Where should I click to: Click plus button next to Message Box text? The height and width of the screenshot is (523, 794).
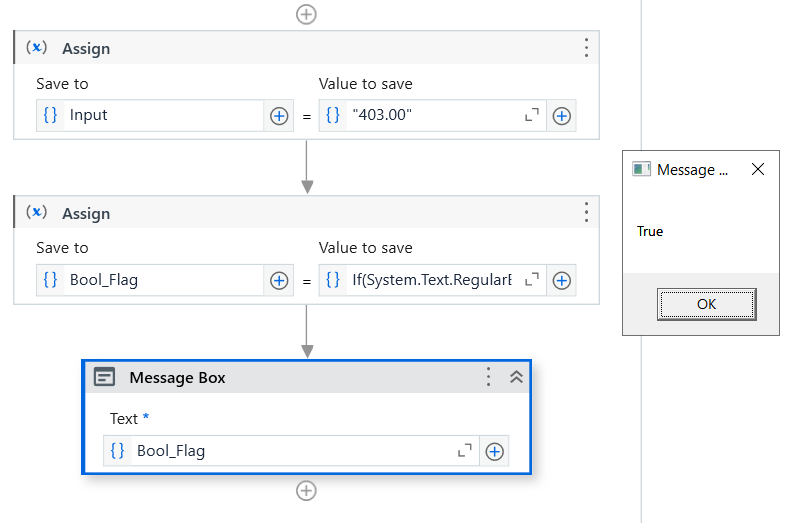tap(494, 451)
